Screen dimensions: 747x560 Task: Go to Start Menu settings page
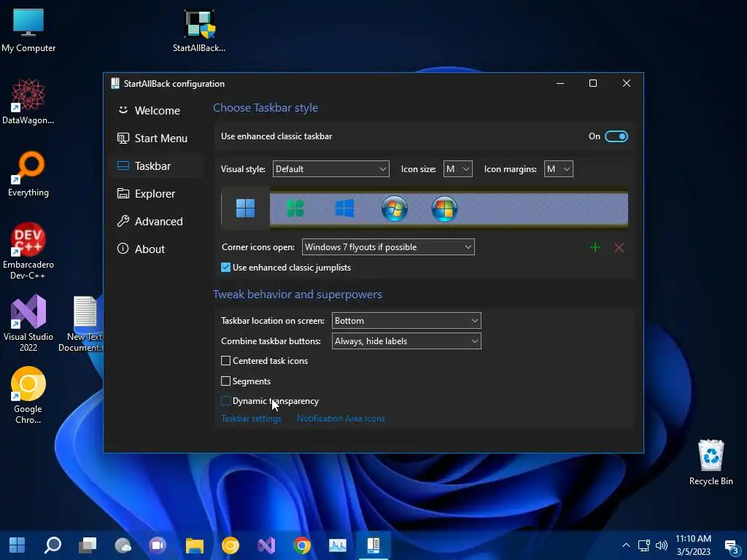point(158,138)
